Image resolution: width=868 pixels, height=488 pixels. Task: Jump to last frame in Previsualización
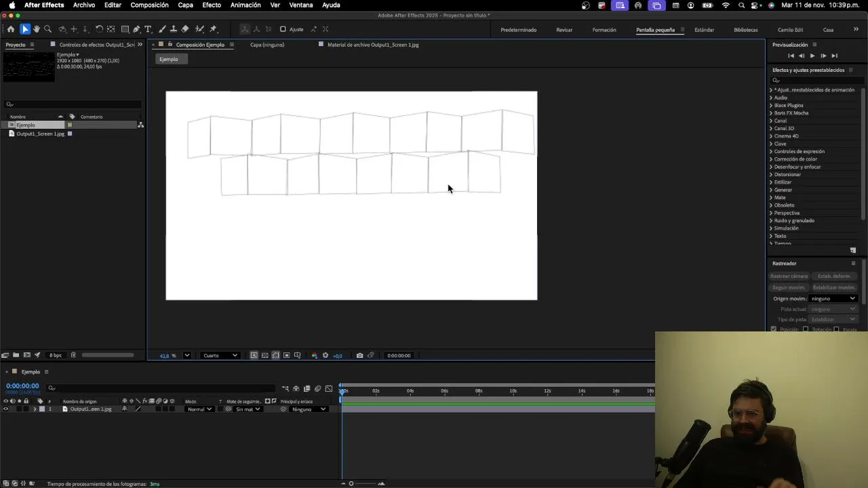click(x=834, y=56)
